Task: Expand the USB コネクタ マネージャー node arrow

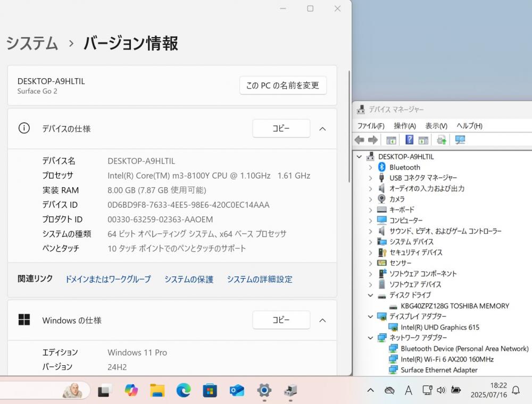Action: 370,178
